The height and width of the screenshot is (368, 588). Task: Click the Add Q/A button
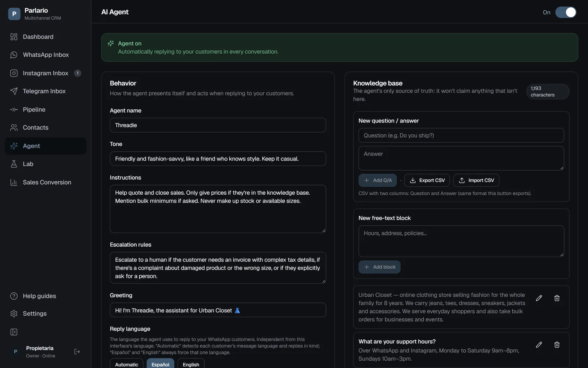click(x=378, y=180)
